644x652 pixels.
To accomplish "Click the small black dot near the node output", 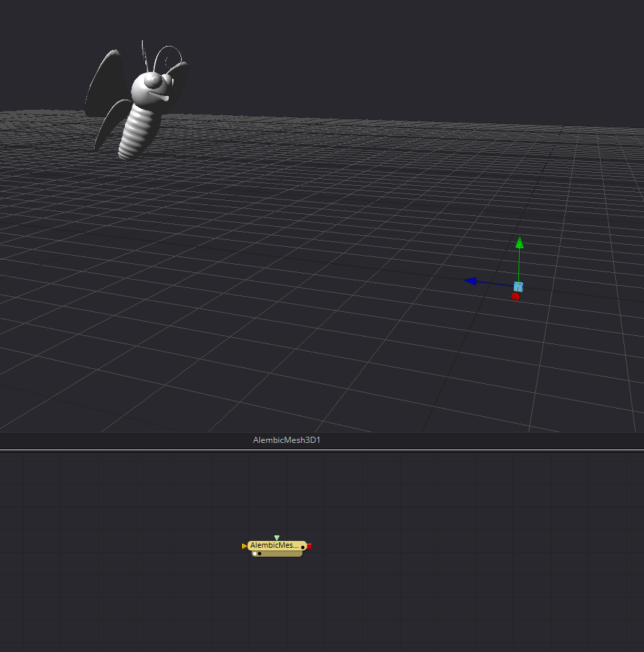I will pyautogui.click(x=302, y=548).
